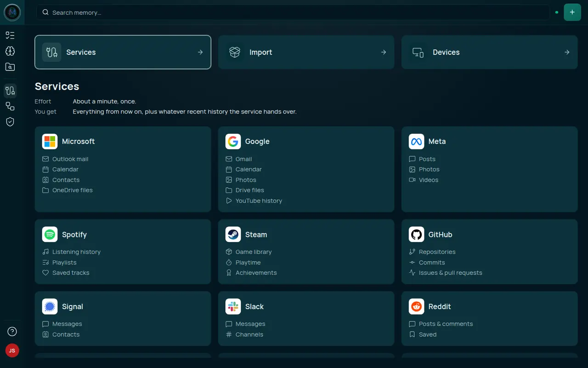588x368 pixels.
Task: Open the folder search sidebar icon
Action: 10,67
